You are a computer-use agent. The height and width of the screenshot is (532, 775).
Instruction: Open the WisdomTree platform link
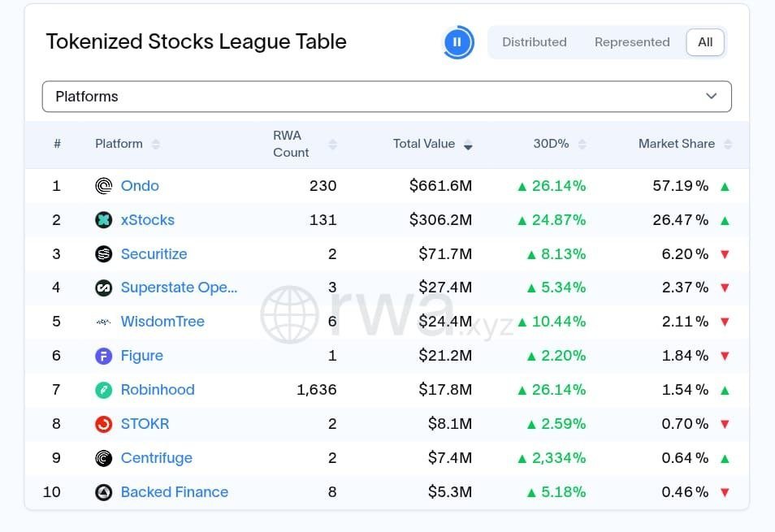[162, 322]
